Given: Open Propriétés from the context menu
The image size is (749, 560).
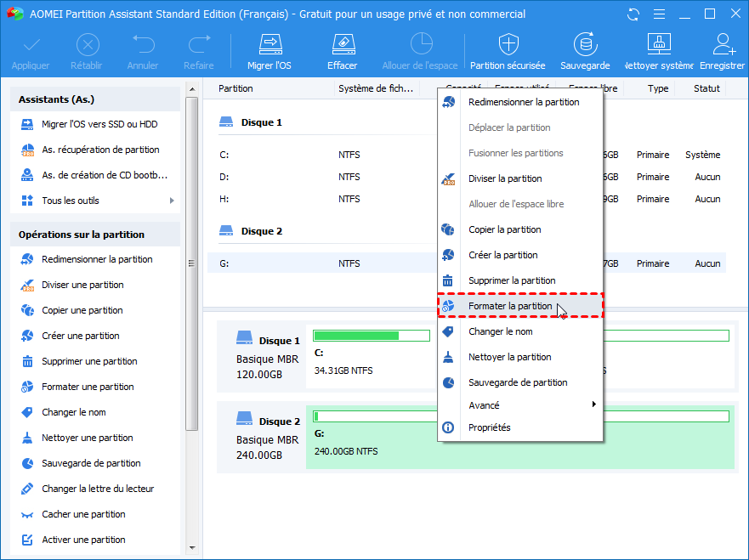Looking at the screenshot, I should (x=520, y=427).
